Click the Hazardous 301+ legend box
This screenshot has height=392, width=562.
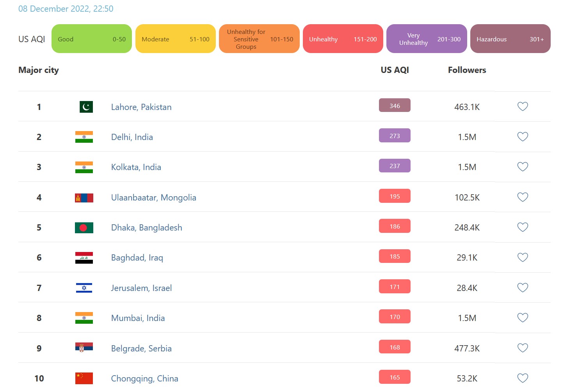coord(510,39)
